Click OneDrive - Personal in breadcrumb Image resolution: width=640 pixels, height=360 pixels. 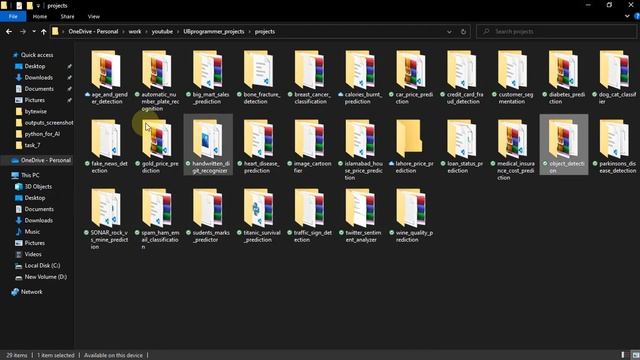tap(93, 31)
